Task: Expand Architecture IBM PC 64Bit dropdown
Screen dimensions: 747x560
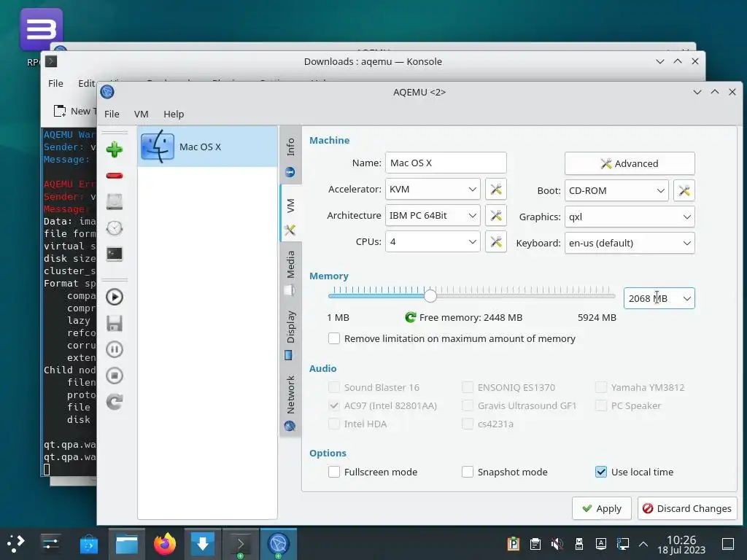Action: pos(433,215)
